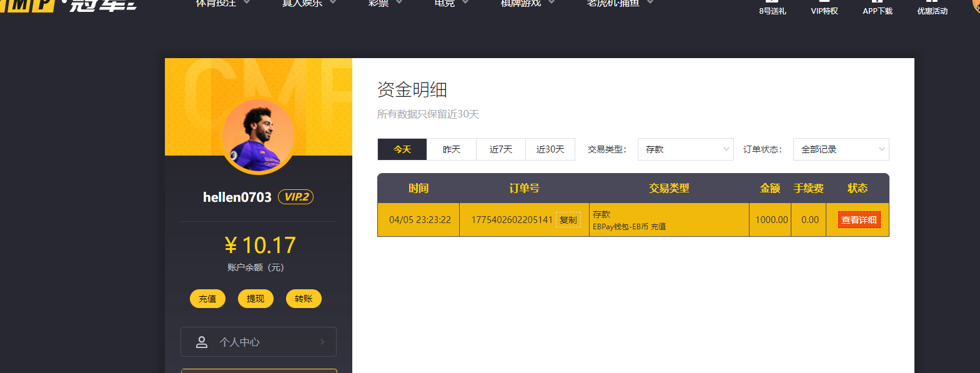Image resolution: width=980 pixels, height=373 pixels.
Task: Open VIP特权 in the top bar
Action: click(824, 7)
